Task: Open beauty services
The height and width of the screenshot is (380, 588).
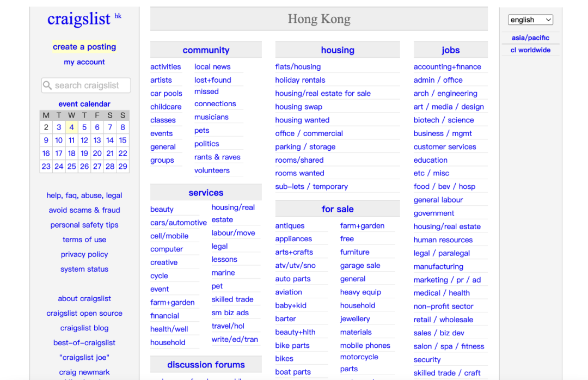Action: point(162,209)
